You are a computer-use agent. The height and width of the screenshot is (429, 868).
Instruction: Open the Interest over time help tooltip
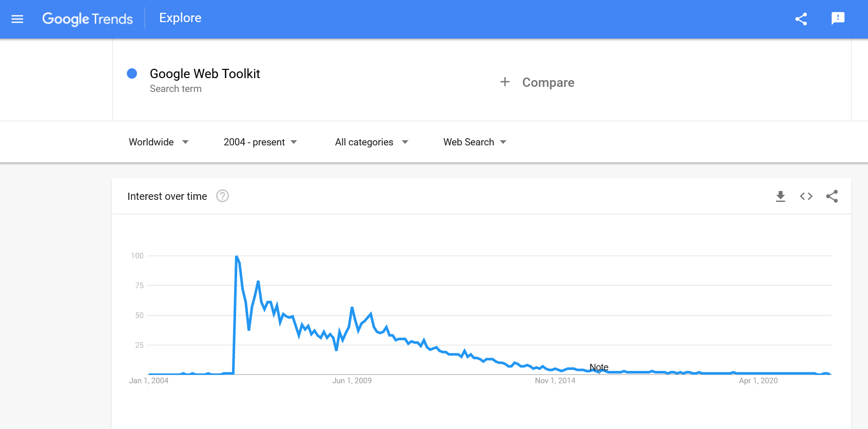pyautogui.click(x=222, y=196)
